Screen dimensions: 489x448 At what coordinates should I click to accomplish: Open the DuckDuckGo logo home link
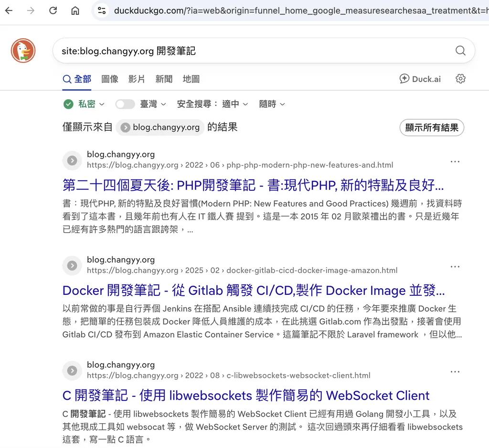[23, 51]
